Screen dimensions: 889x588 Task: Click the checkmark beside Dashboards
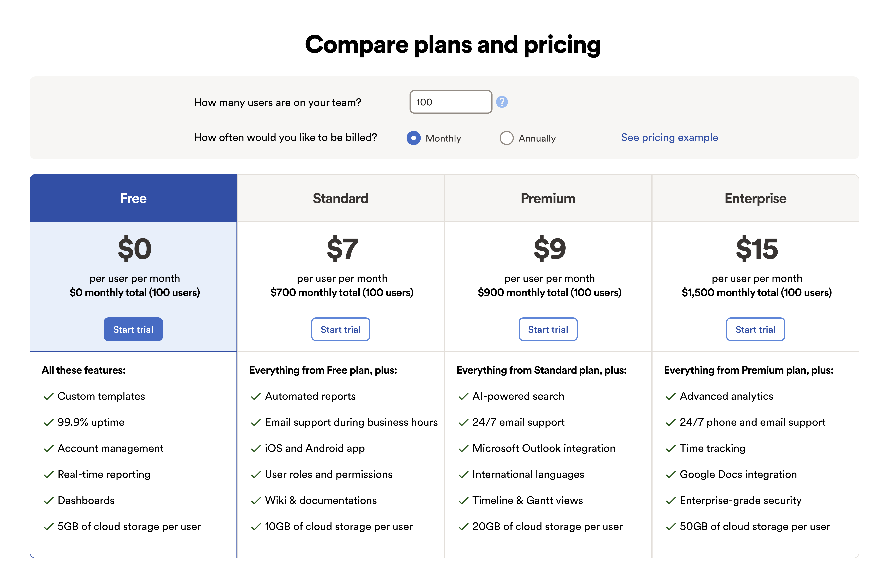click(x=48, y=500)
